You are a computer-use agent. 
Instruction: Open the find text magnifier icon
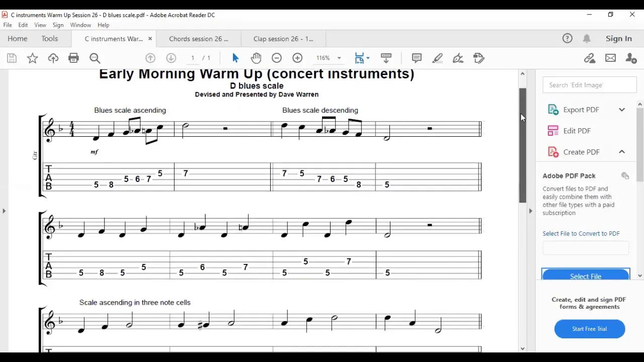point(95,58)
